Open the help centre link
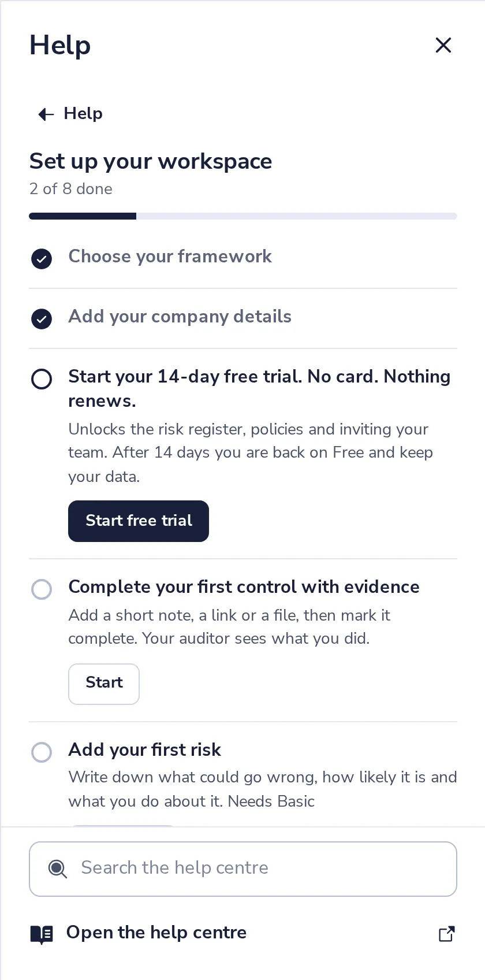The width and height of the screenshot is (485, 980). pos(156,933)
